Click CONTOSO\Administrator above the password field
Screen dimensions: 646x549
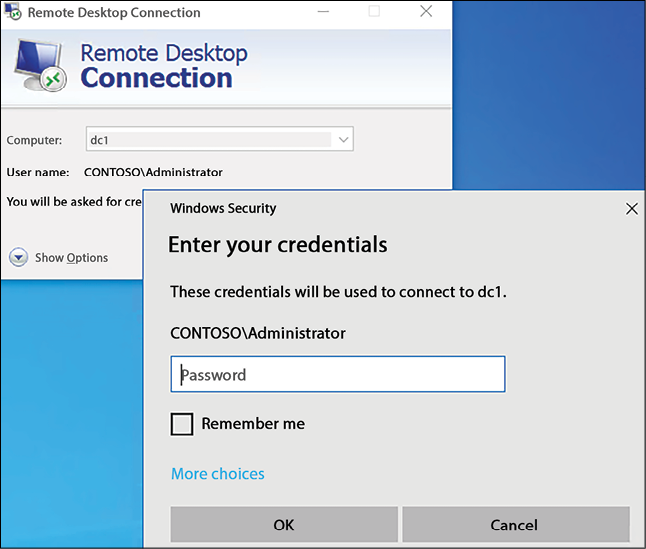pyautogui.click(x=258, y=333)
